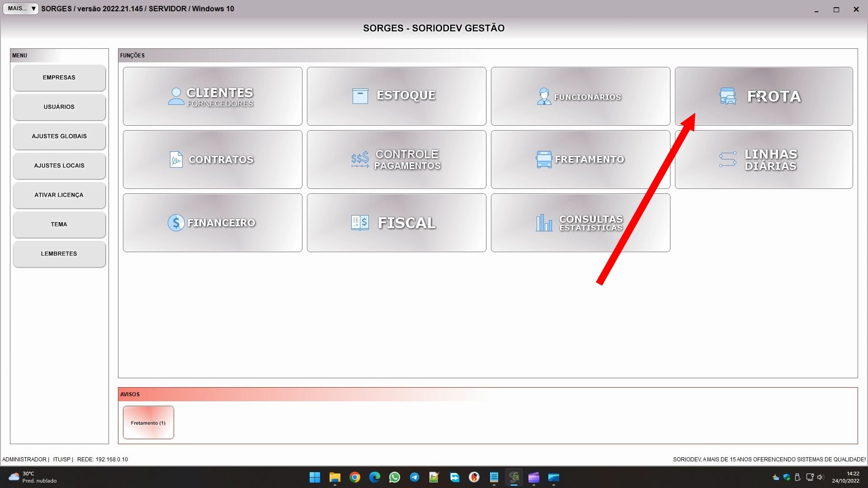Open the blue arrow document taskbar app
Image resolution: width=868 pixels, height=488 pixels.
coord(454,477)
